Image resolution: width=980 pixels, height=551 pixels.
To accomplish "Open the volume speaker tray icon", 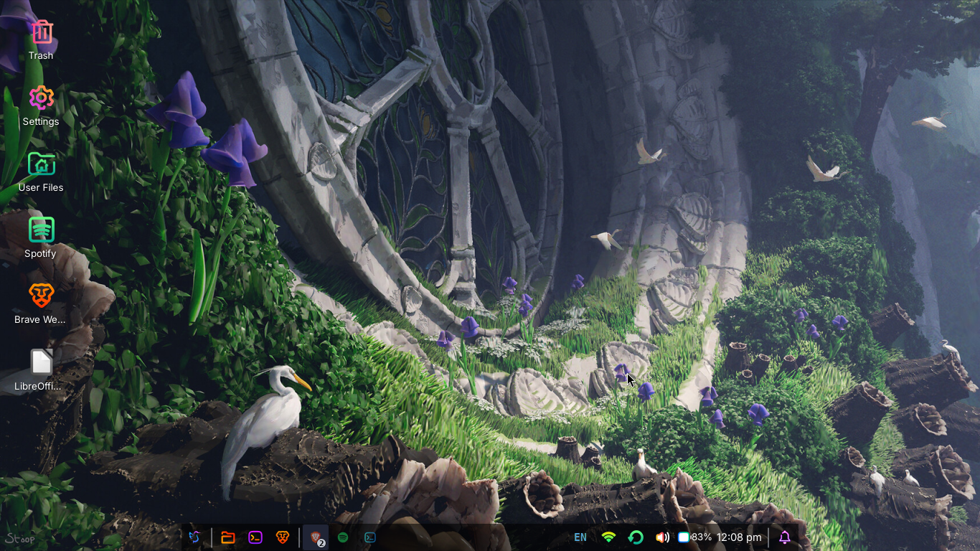I will [662, 537].
